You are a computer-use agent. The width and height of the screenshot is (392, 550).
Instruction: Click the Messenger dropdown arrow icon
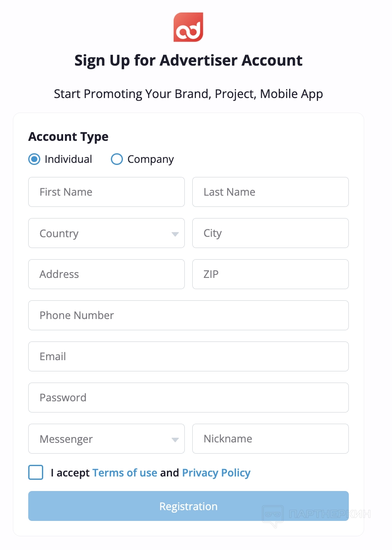(175, 440)
